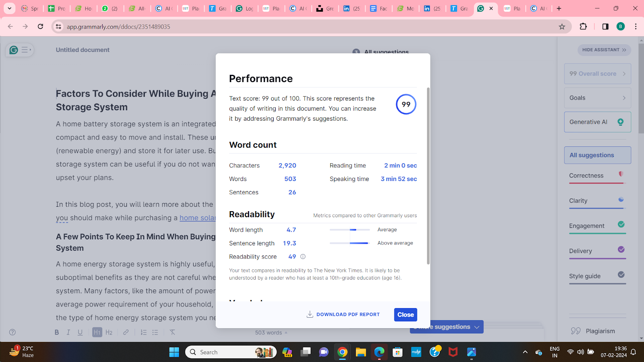Switch to the Delivery category
Screen dimensions: 644x362
pyautogui.click(x=598, y=251)
